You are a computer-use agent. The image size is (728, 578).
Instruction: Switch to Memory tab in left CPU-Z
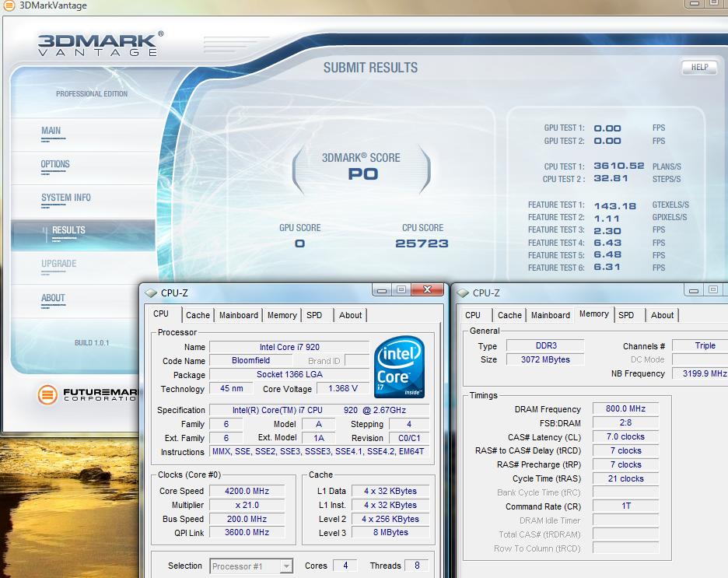[282, 315]
